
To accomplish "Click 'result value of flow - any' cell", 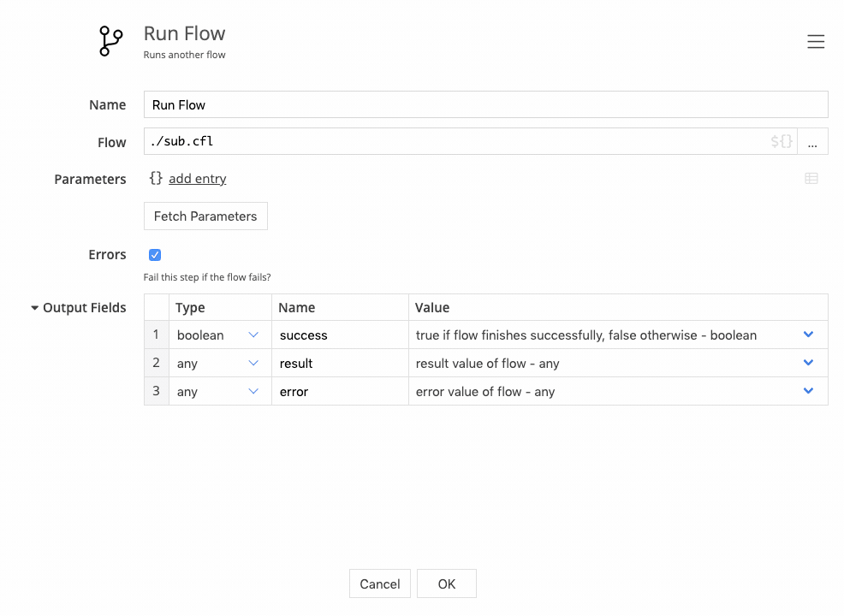I will point(618,363).
